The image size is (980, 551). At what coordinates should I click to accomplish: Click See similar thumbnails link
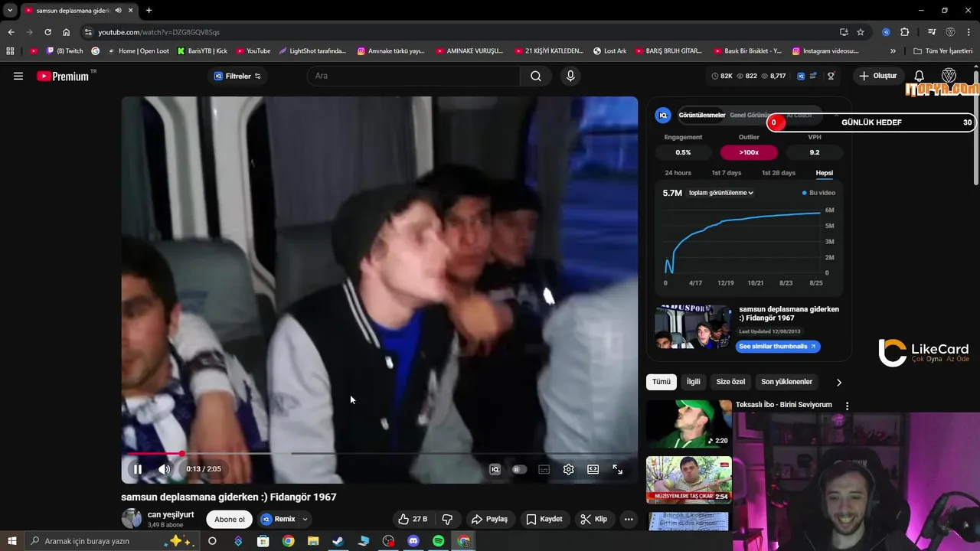click(778, 347)
